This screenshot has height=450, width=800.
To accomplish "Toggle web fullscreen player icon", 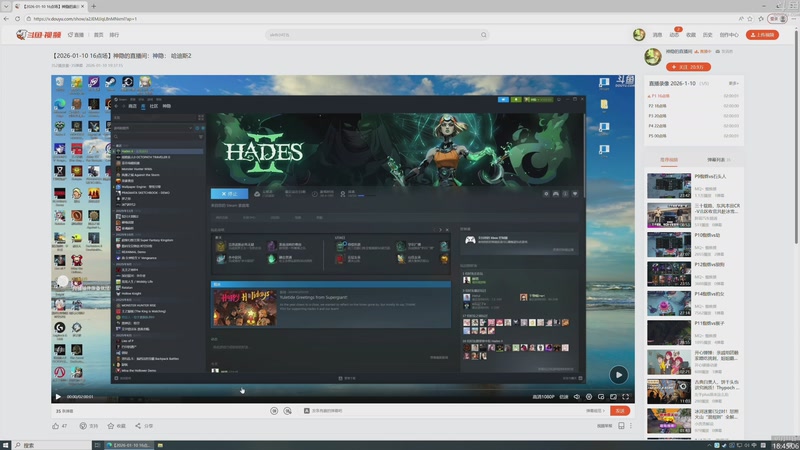I will coord(613,396).
